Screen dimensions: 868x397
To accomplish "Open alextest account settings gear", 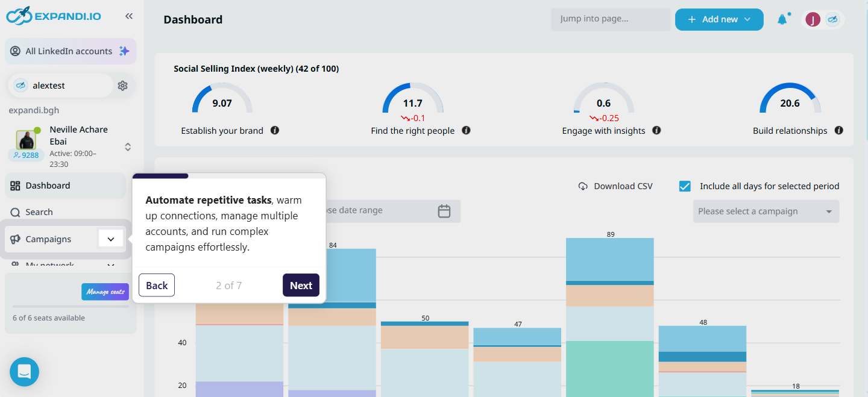I will [x=122, y=86].
